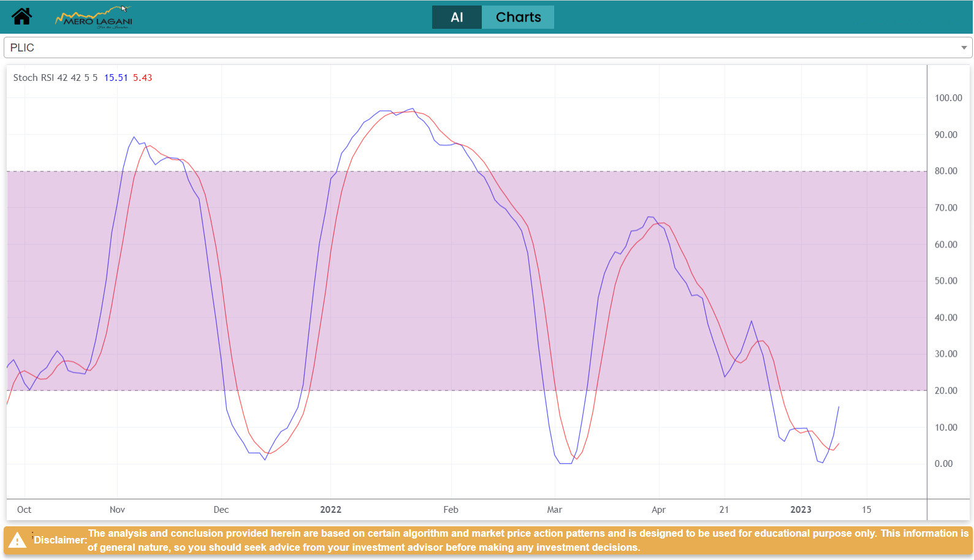Click the Mar label on the time axis
The image size is (974, 560).
pos(554,510)
